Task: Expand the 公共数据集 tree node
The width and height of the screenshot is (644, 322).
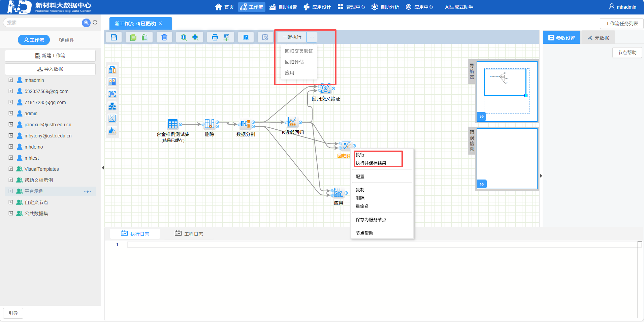Action: (11, 213)
